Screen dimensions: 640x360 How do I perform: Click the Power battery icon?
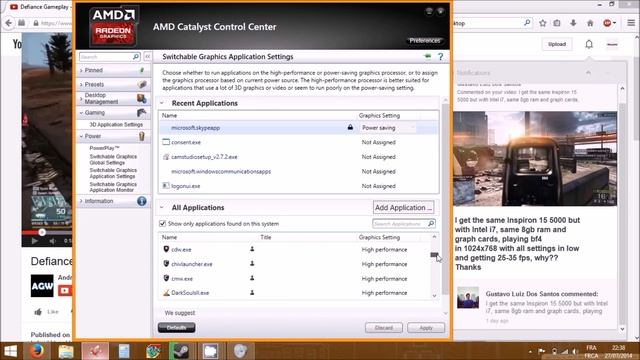(x=142, y=136)
